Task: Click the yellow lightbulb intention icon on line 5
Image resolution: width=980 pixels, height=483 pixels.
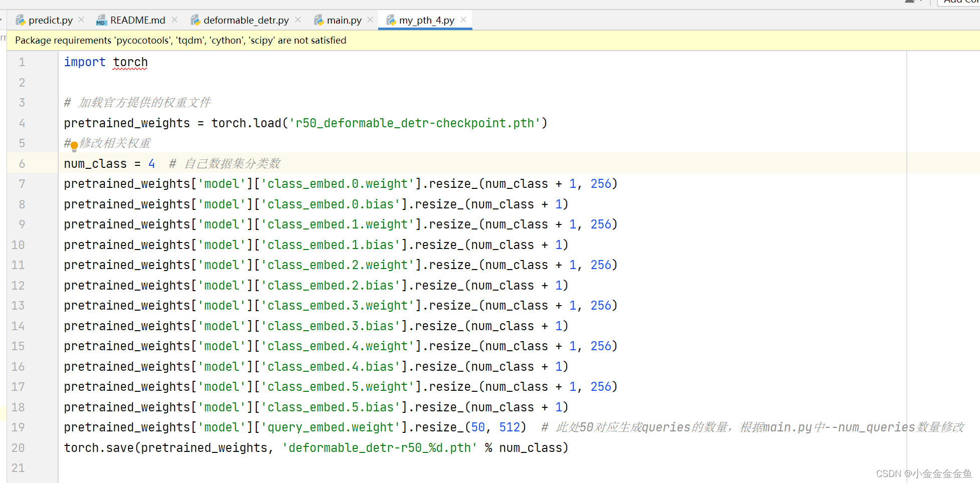Action: click(74, 146)
